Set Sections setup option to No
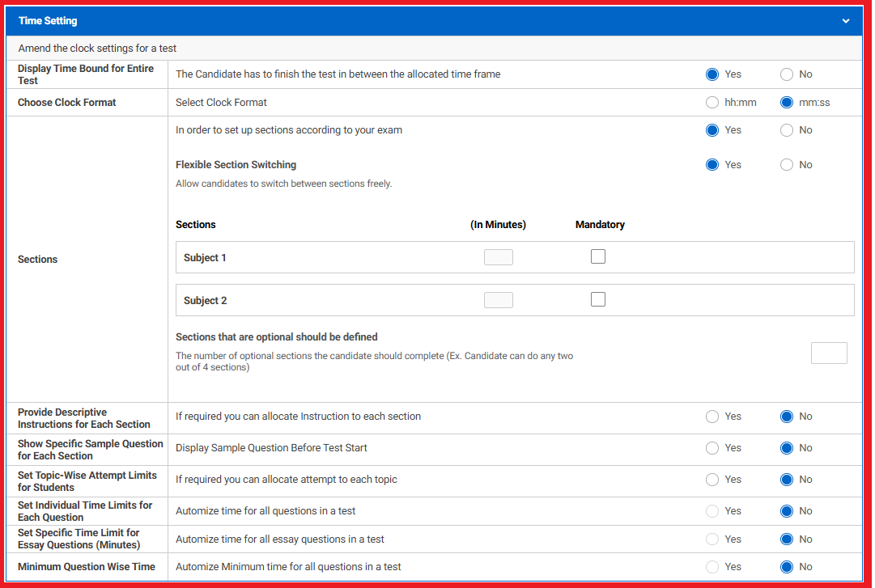The image size is (875, 588). pyautogui.click(x=787, y=130)
